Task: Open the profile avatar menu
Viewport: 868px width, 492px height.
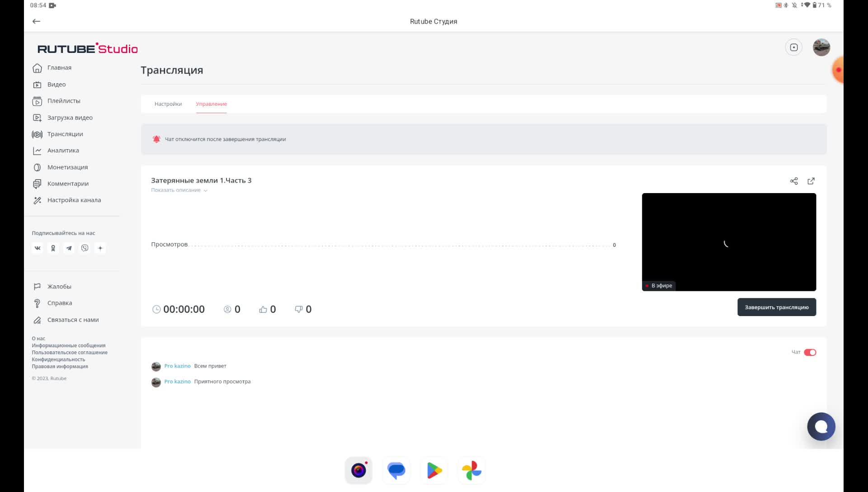Action: (821, 47)
